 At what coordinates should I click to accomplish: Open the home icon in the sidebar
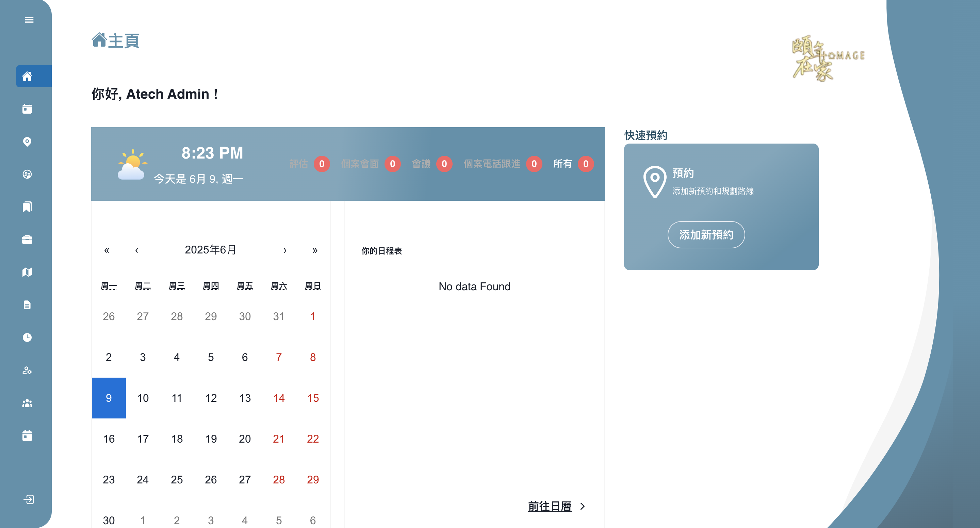click(27, 77)
